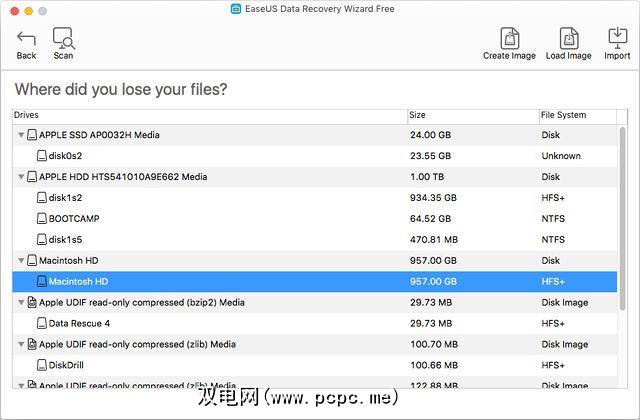Click HFS+ in the disk1s2 row
The width and height of the screenshot is (640, 420).
pyautogui.click(x=553, y=198)
